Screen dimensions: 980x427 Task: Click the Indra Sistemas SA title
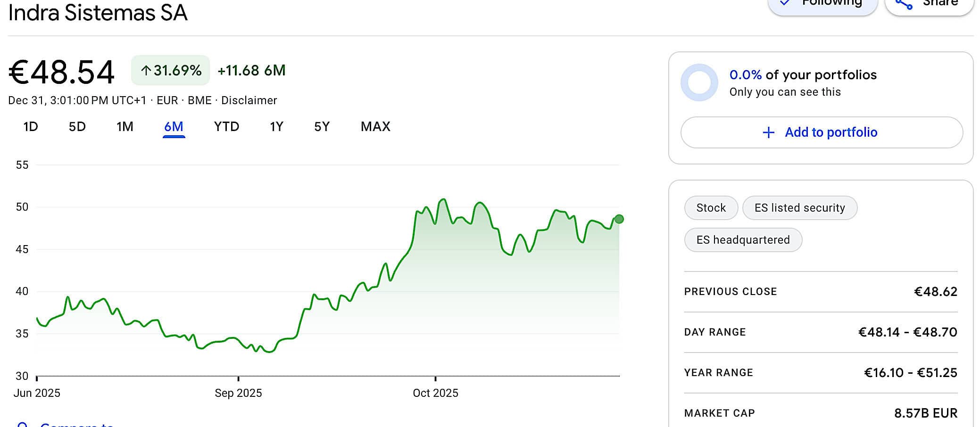[98, 13]
